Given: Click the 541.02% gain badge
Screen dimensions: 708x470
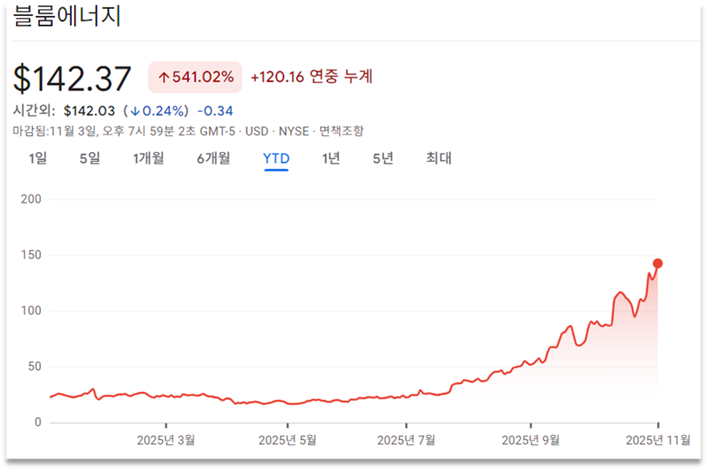Looking at the screenshot, I should pyautogui.click(x=196, y=77).
